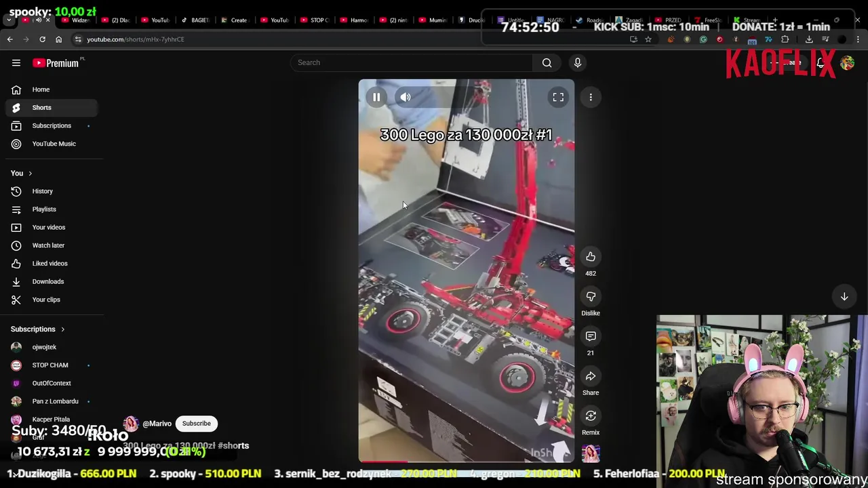The image size is (868, 488).
Task: Go to YouTube Premium home logo
Action: 56,63
